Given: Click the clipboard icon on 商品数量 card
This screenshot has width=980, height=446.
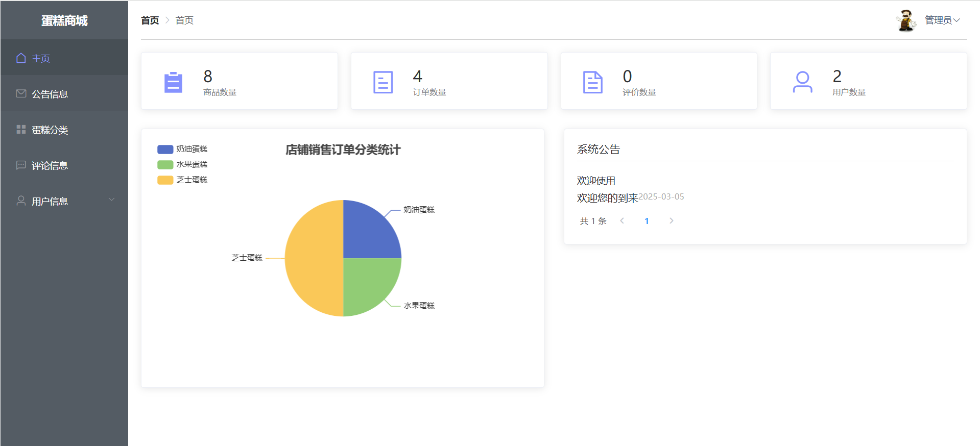Looking at the screenshot, I should pos(173,82).
